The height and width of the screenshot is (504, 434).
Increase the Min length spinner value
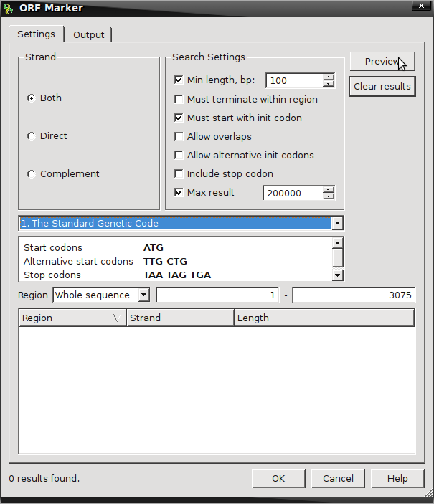click(x=329, y=77)
